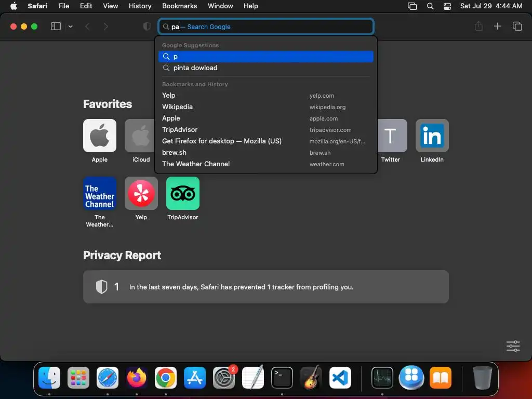Open The Weather Channel favorite tile
The width and height of the screenshot is (532, 399).
100,193
